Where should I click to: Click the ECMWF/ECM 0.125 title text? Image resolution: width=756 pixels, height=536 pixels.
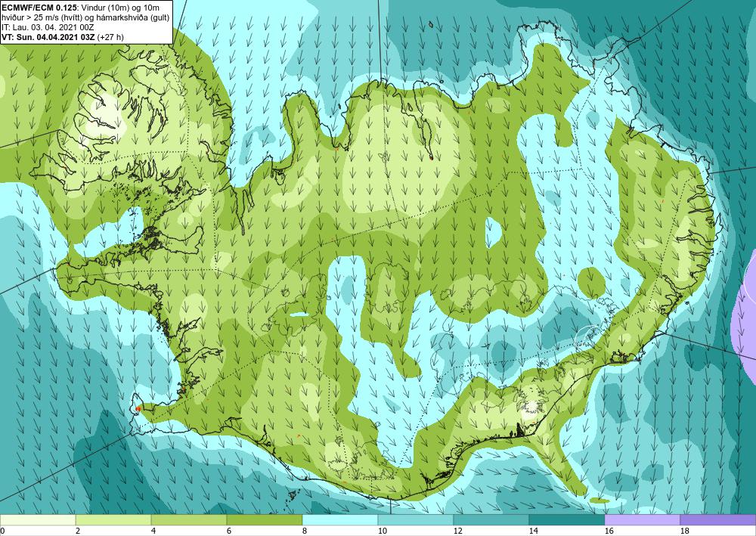[39, 8]
